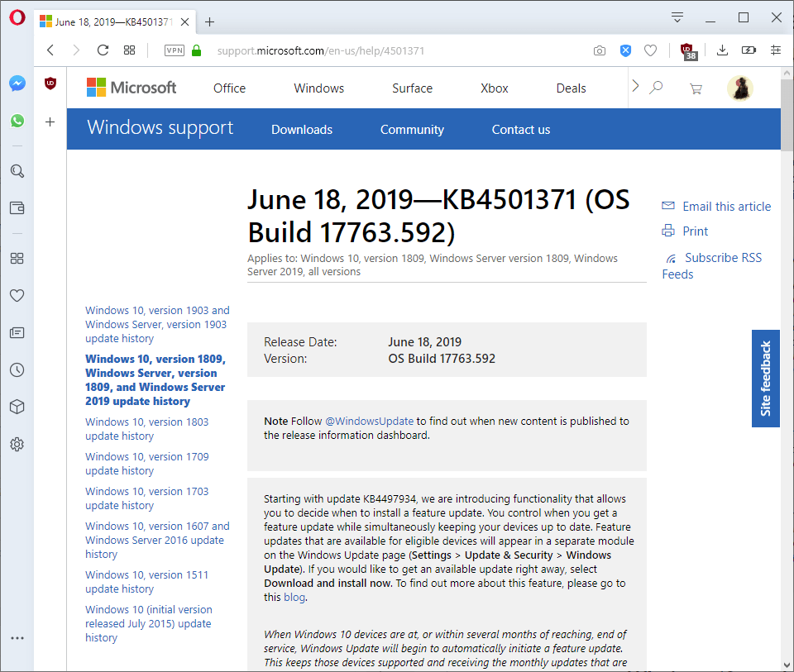Open the Surface menu item

[x=412, y=88]
